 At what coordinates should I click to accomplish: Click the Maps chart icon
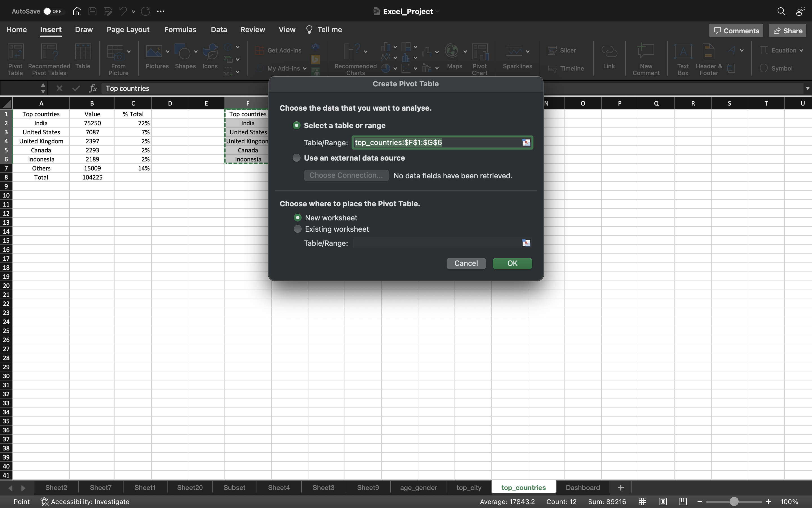(452, 56)
